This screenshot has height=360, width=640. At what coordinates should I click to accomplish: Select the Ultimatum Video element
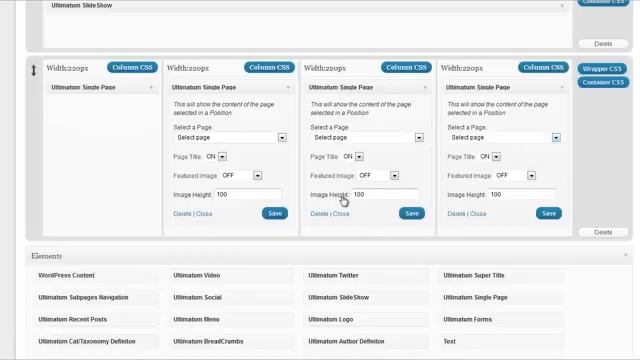coord(231,276)
